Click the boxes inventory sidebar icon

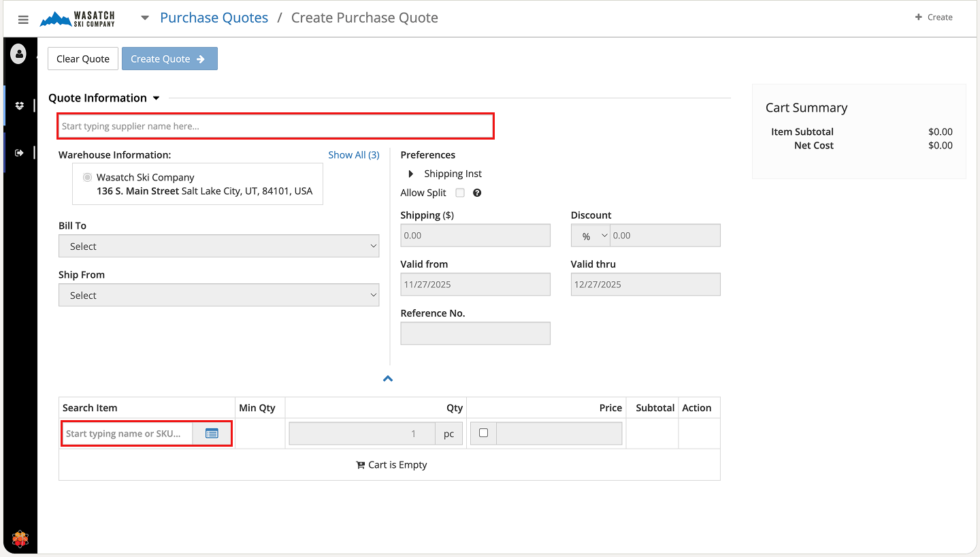tap(20, 106)
